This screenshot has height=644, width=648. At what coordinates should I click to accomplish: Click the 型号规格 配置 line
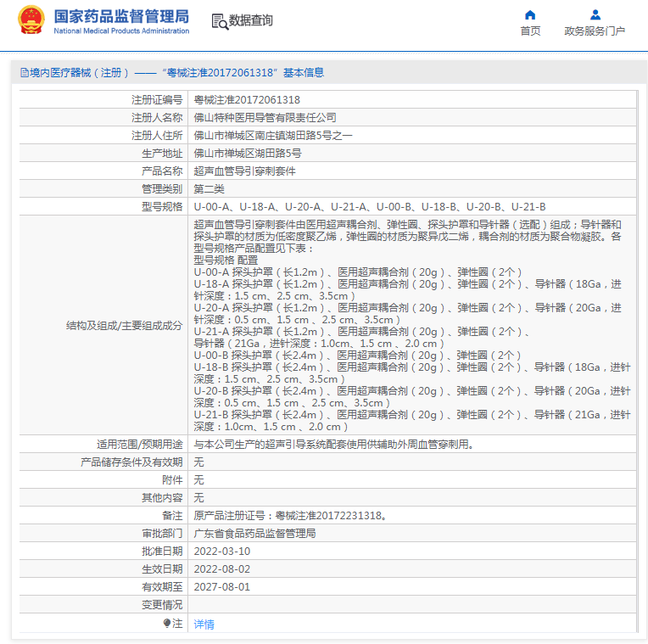coord(226,260)
